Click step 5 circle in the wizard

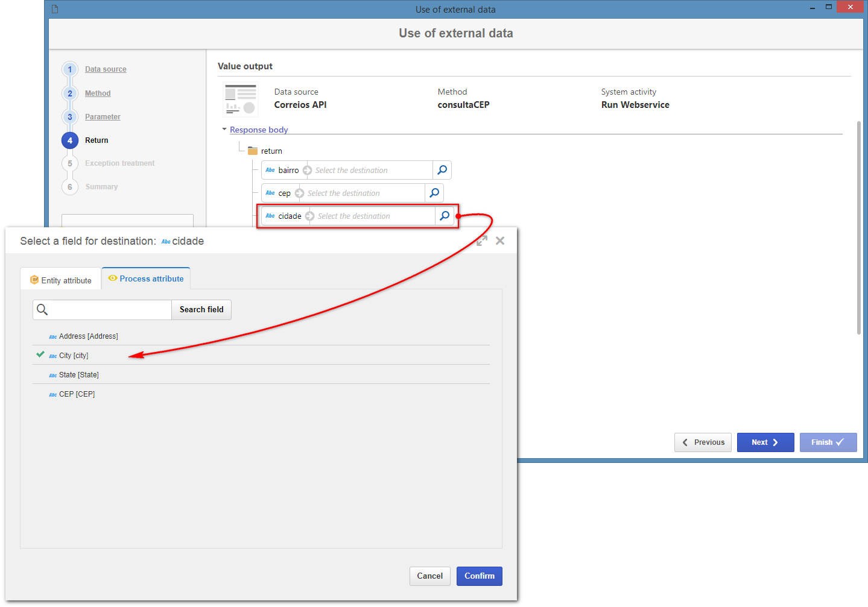click(70, 163)
